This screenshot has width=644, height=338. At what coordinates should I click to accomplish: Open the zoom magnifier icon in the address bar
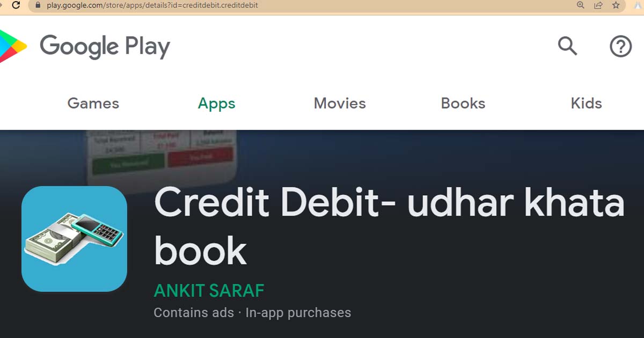pyautogui.click(x=580, y=5)
